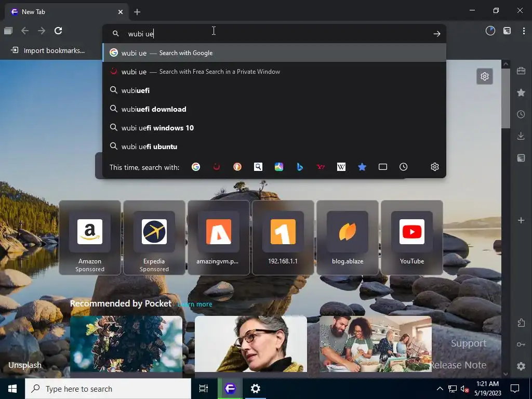Viewport: 532px width, 399px height.
Task: Close the New Tab tab
Action: coord(121,12)
